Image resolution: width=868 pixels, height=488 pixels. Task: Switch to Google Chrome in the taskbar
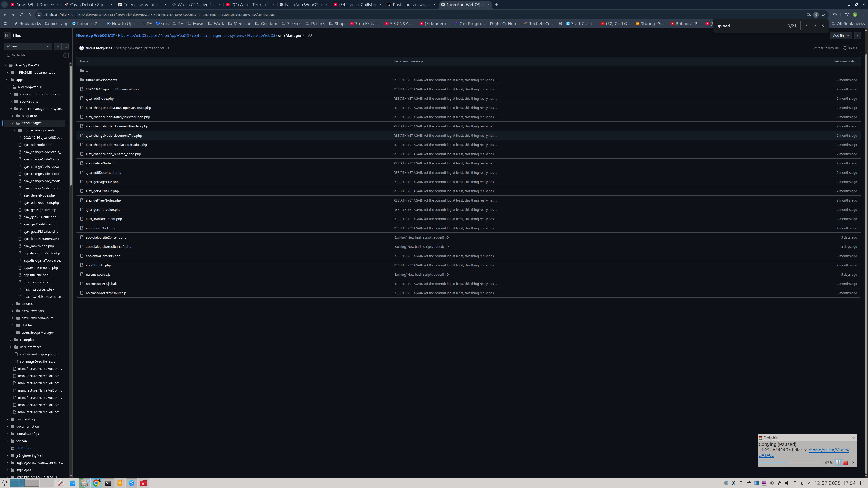coord(96,483)
